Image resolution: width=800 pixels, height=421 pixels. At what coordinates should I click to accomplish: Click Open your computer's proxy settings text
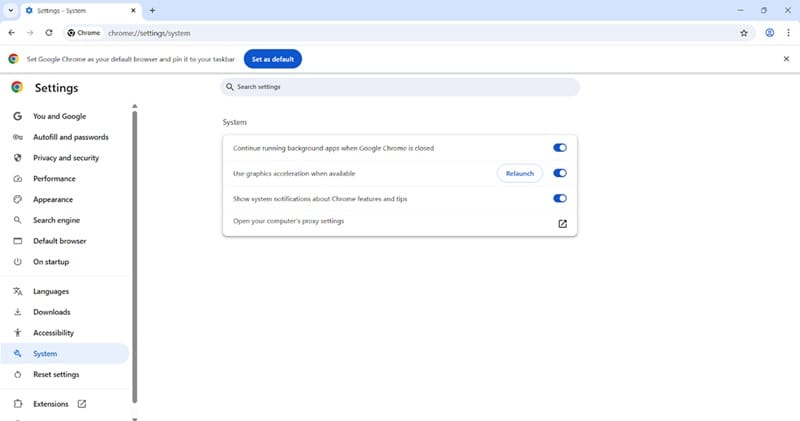(x=288, y=221)
